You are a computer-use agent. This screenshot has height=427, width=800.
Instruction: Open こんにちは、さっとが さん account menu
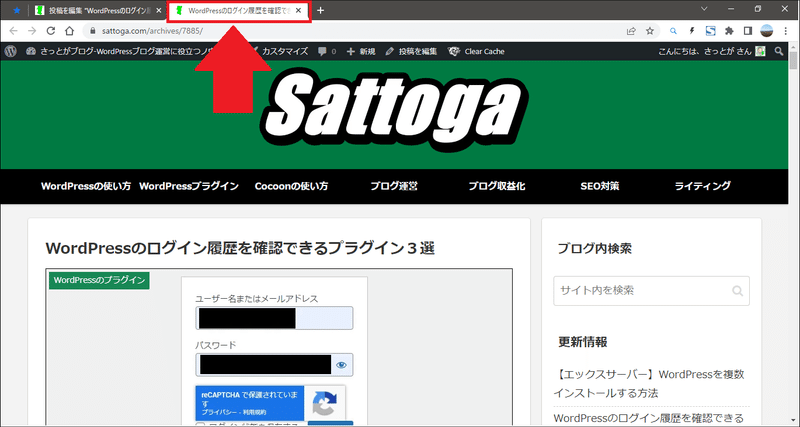click(x=712, y=51)
